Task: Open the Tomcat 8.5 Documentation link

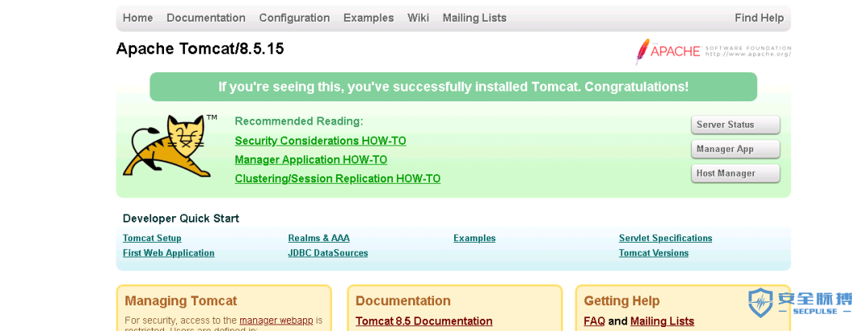Action: point(424,321)
